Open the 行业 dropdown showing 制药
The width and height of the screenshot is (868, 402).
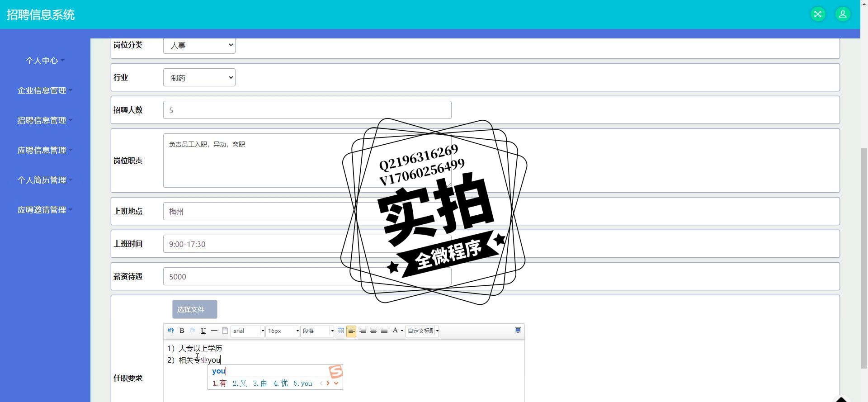point(199,77)
